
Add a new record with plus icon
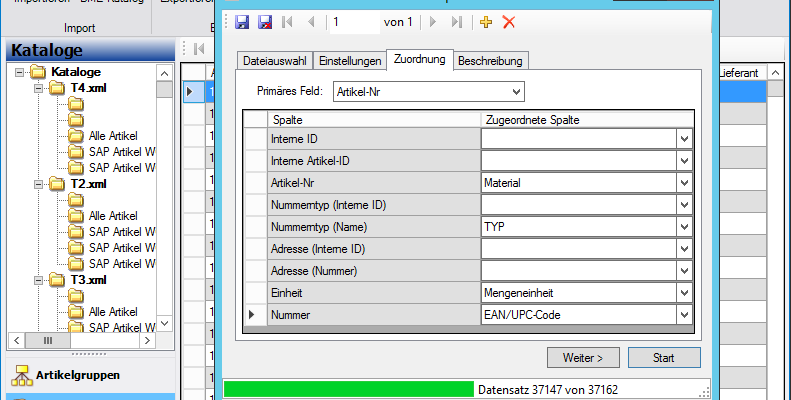click(x=486, y=22)
